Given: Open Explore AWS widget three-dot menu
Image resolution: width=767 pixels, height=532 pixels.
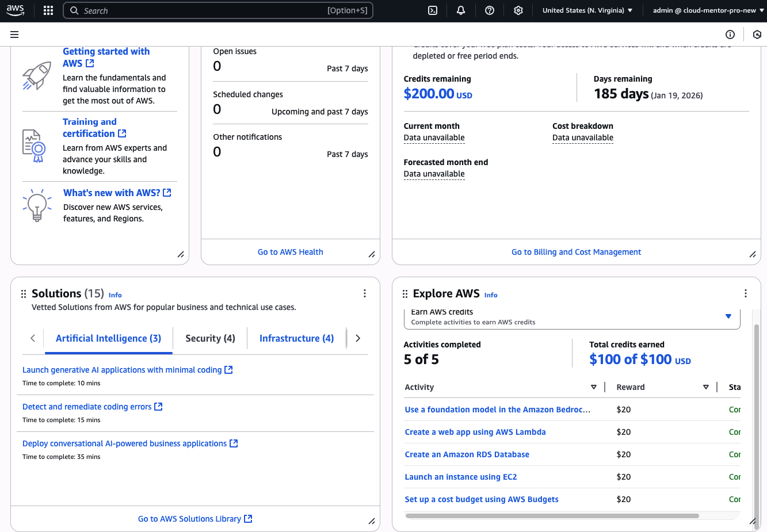Looking at the screenshot, I should (x=746, y=293).
